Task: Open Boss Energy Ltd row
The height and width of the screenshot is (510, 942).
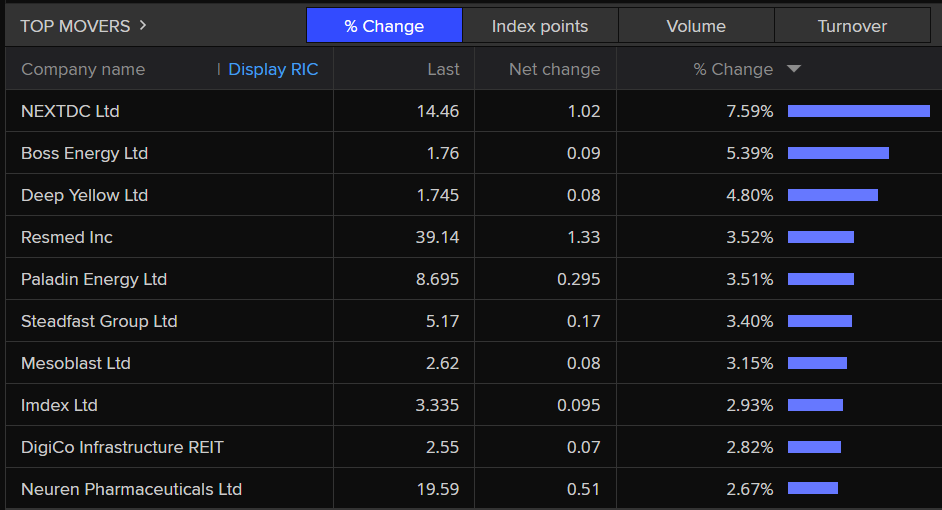Action: 84,153
